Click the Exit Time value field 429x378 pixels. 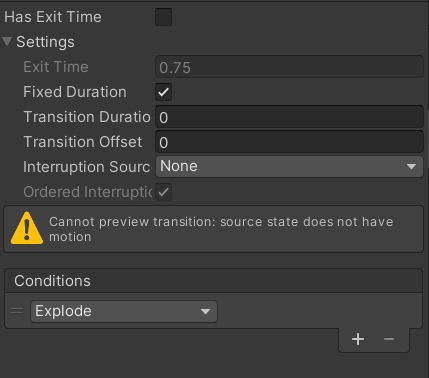tap(289, 67)
